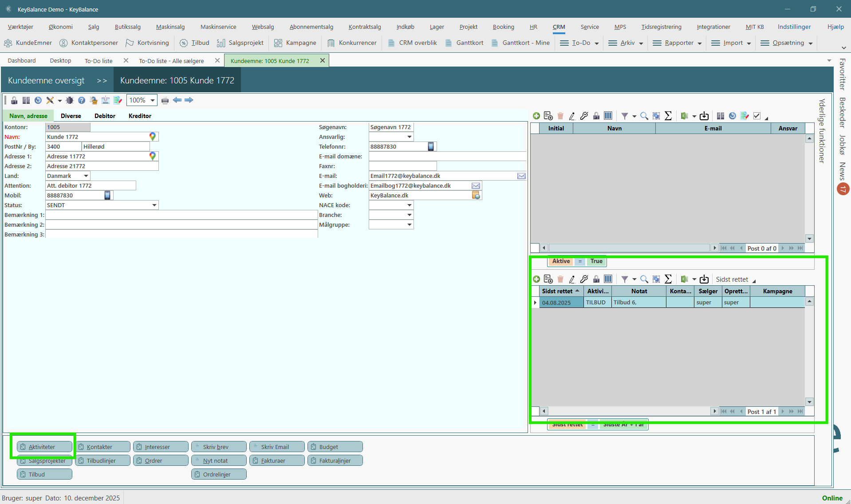Open the Salg menu
The image size is (851, 504).
93,27
